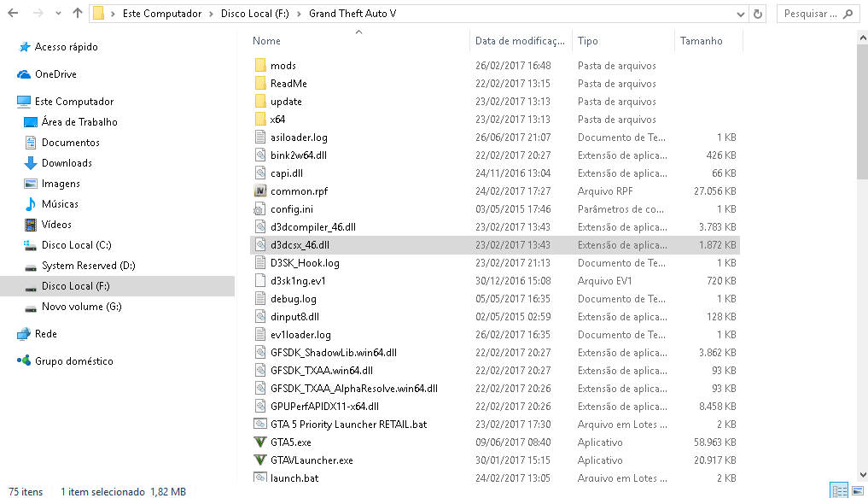868x498 pixels.
Task: Refresh the Grand Theft Auto V folder
Action: pyautogui.click(x=758, y=14)
